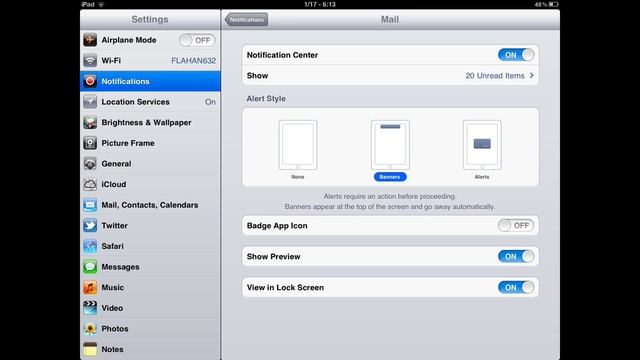640x360 pixels.
Task: Disable the Show Preview switch
Action: click(516, 256)
